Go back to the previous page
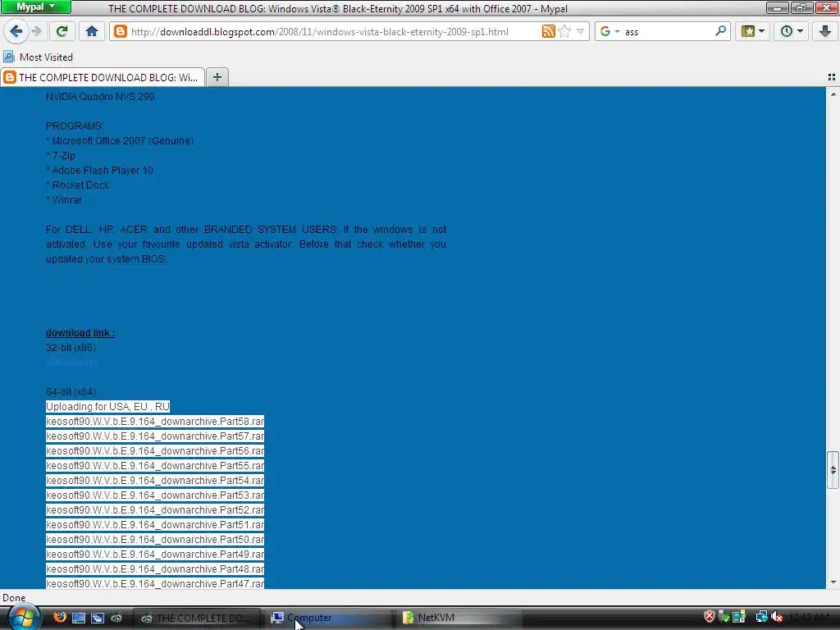Image resolution: width=840 pixels, height=630 pixels. pos(16,32)
